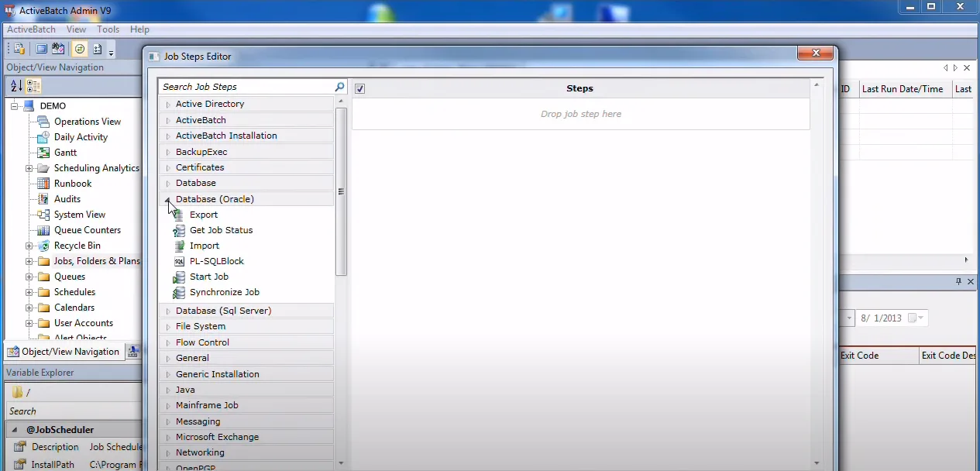Open Daily Activity view
This screenshot has width=980, height=471.
tap(81, 137)
